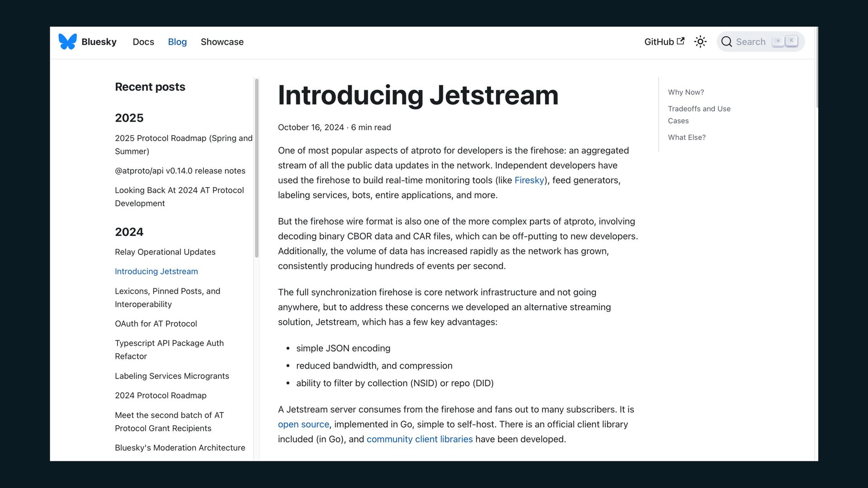The height and width of the screenshot is (488, 868).
Task: Click the search magnifier icon
Action: [x=726, y=42]
